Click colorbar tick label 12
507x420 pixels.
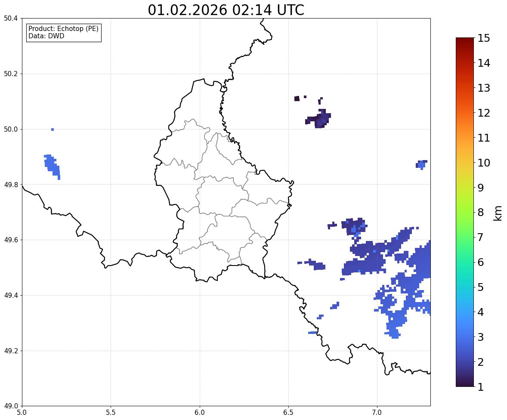point(484,113)
